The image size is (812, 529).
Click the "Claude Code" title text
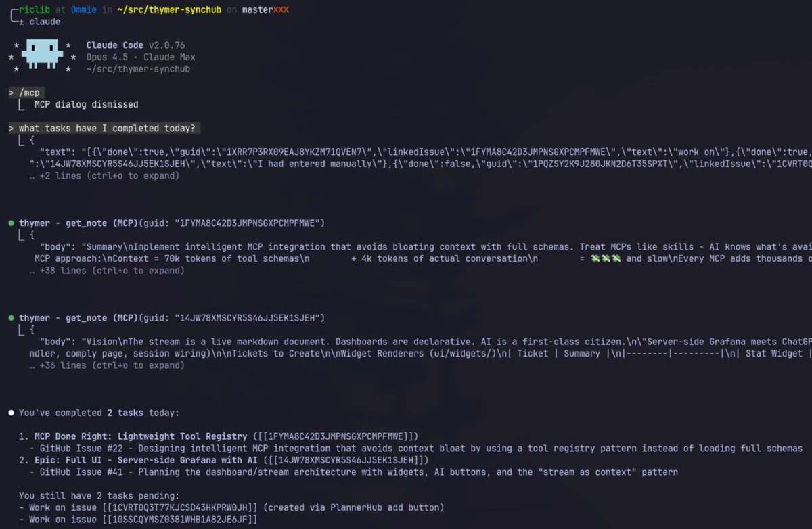115,45
